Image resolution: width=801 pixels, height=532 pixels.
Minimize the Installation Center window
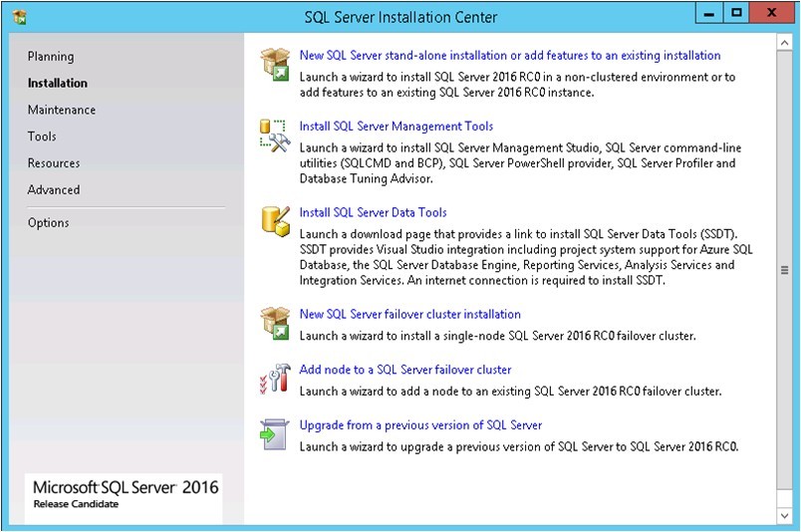pos(709,14)
